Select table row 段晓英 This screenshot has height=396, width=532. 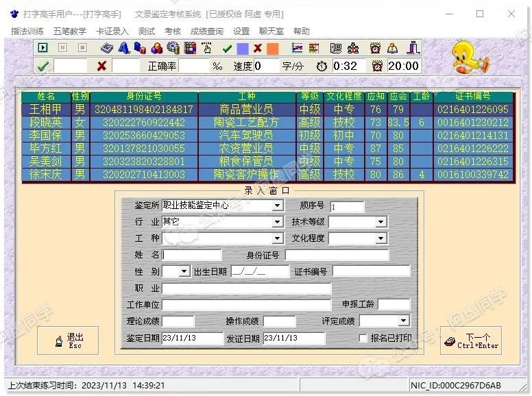(x=268, y=123)
